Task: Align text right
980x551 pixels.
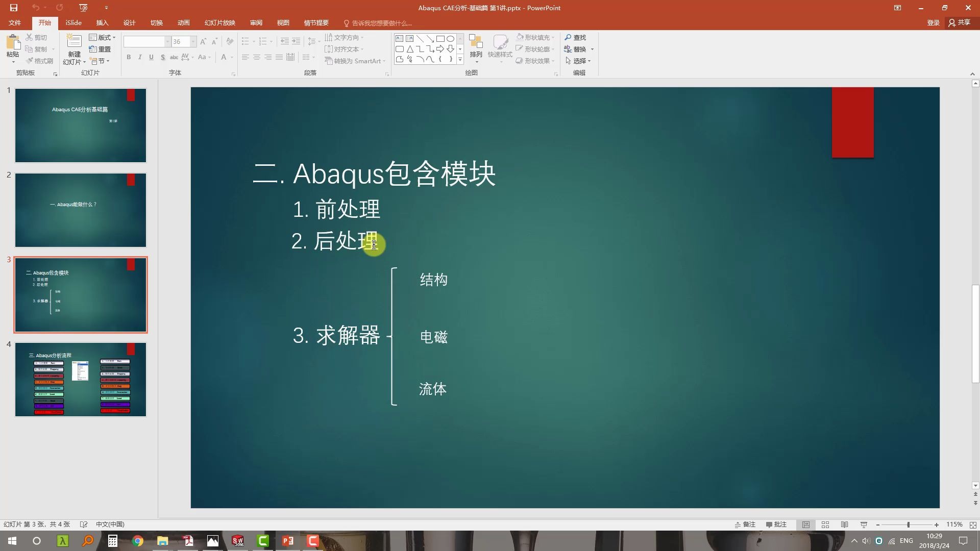Action: pos(268,57)
